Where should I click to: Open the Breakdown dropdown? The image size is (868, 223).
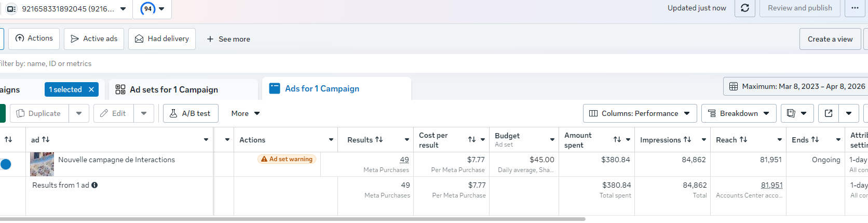(x=739, y=113)
